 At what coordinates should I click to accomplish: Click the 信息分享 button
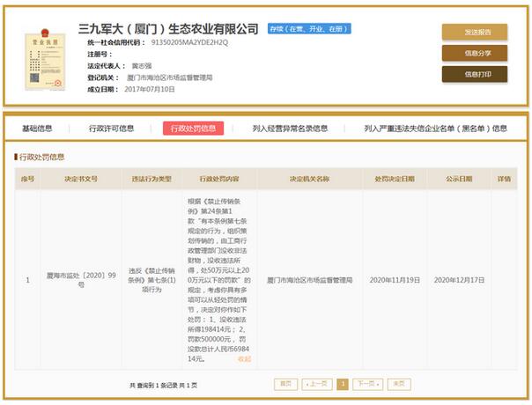(x=473, y=53)
